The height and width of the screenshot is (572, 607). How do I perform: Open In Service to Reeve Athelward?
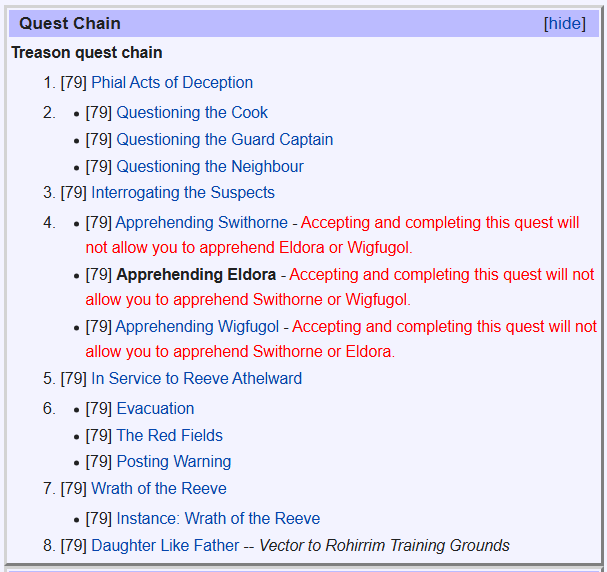(196, 378)
